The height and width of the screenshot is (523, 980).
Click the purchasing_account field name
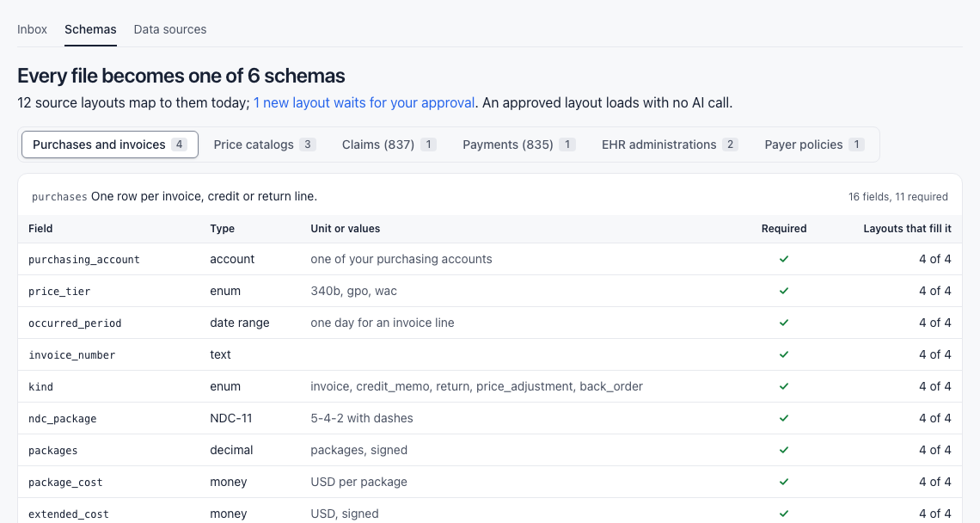tap(83, 260)
